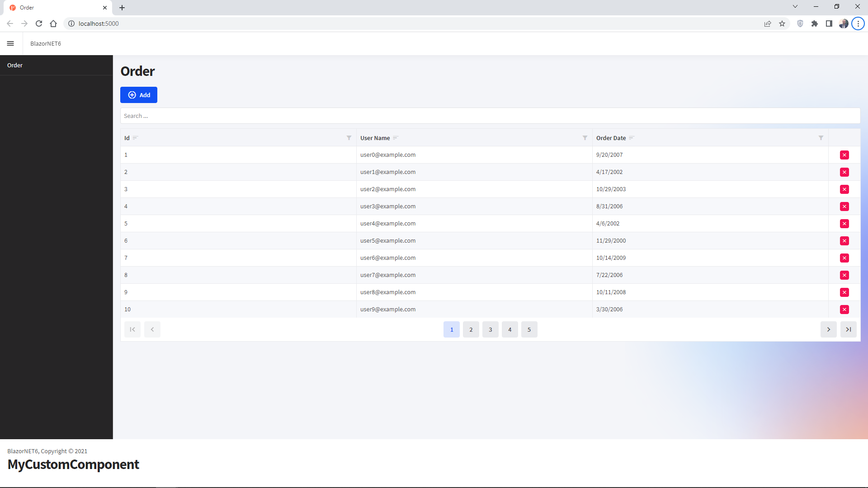
Task: Delete order row for user0@example.com
Action: point(844,155)
